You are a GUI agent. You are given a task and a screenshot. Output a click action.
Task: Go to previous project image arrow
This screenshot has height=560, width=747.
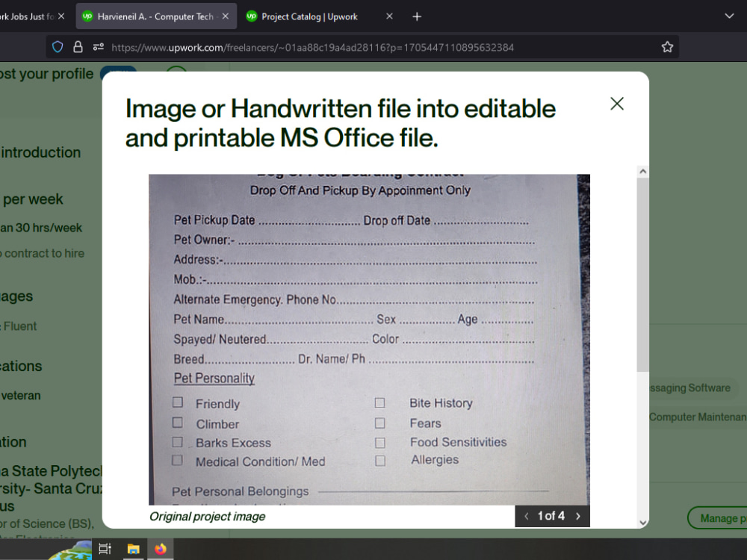pyautogui.click(x=527, y=516)
